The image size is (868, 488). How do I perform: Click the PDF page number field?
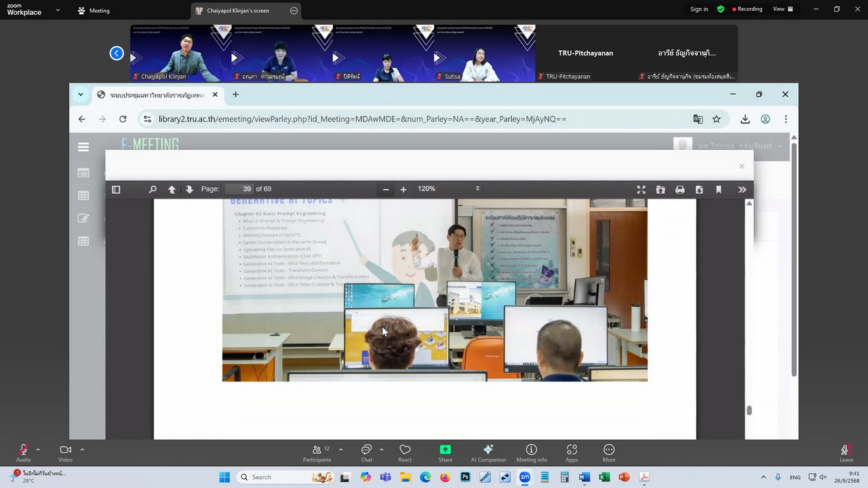pyautogui.click(x=239, y=189)
